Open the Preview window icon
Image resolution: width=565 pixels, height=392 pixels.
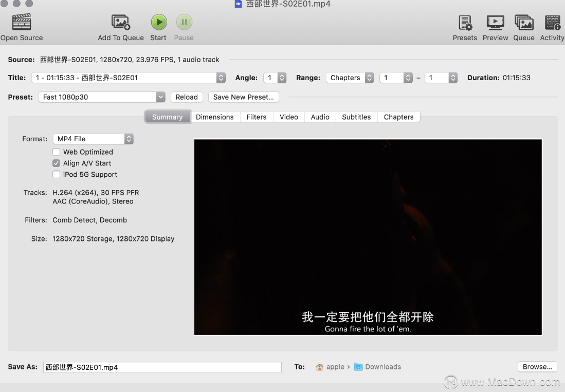[x=495, y=22]
